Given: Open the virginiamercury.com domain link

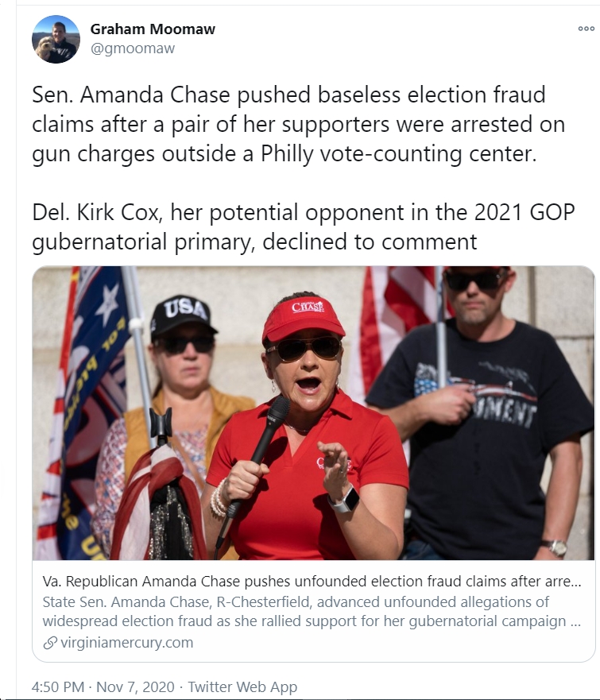Looking at the screenshot, I should coord(127,643).
